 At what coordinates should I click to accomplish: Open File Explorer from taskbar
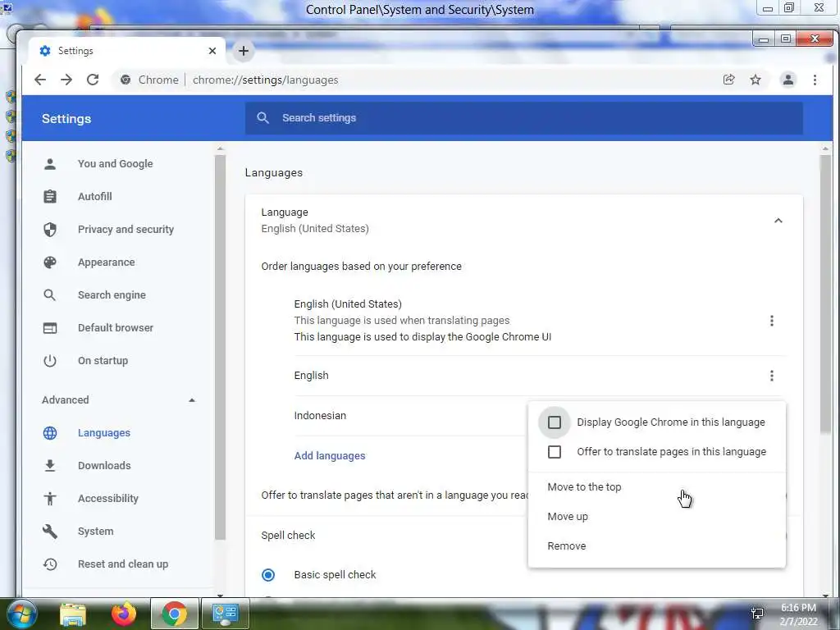pyautogui.click(x=73, y=614)
